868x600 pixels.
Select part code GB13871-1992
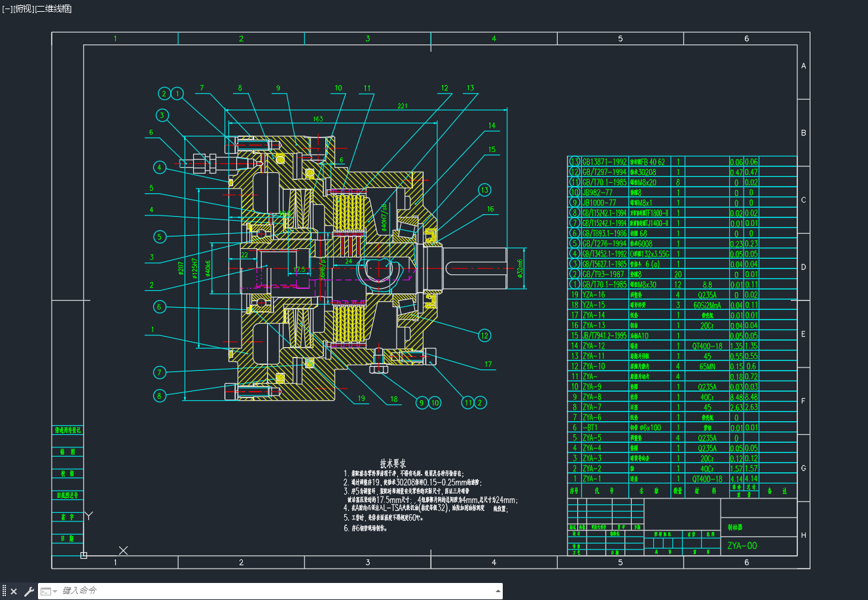tap(605, 162)
